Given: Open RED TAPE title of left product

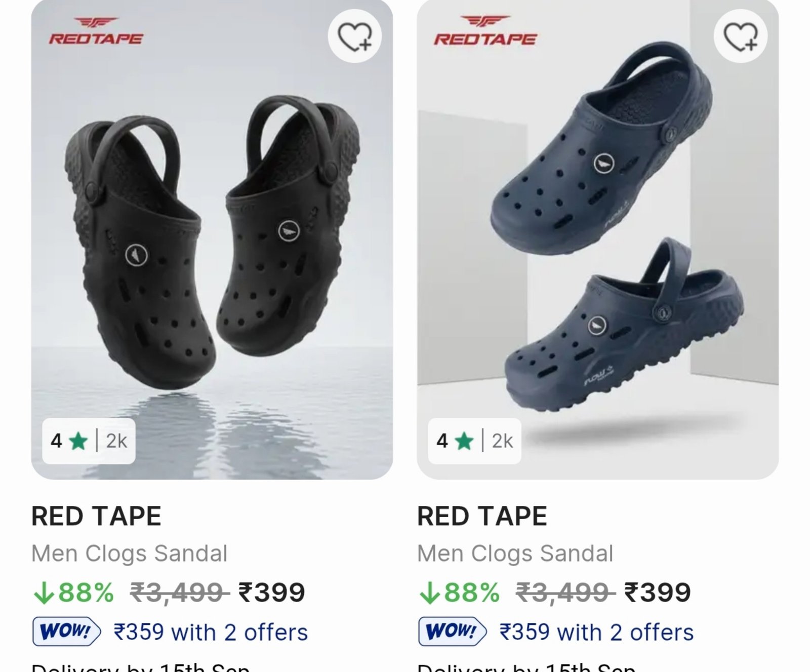Looking at the screenshot, I should (x=96, y=517).
